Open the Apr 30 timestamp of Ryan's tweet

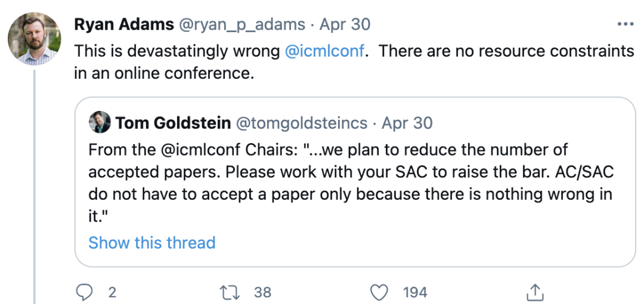345,24
